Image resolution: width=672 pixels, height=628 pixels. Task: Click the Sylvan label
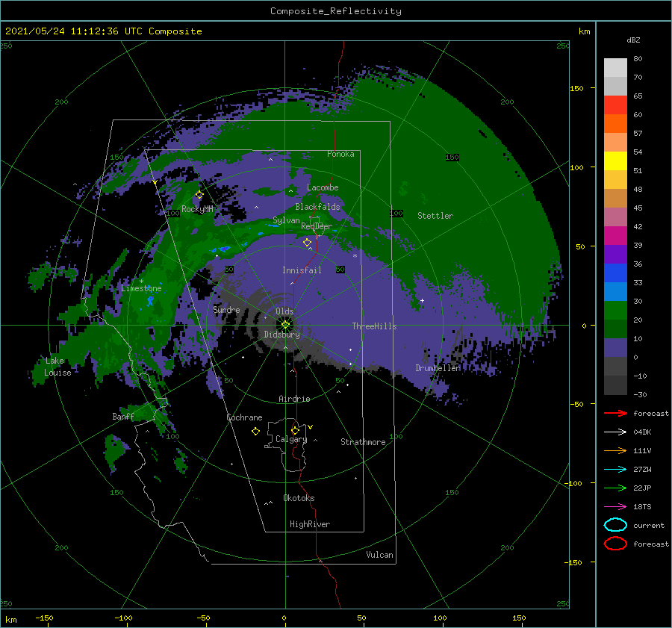tap(286, 220)
